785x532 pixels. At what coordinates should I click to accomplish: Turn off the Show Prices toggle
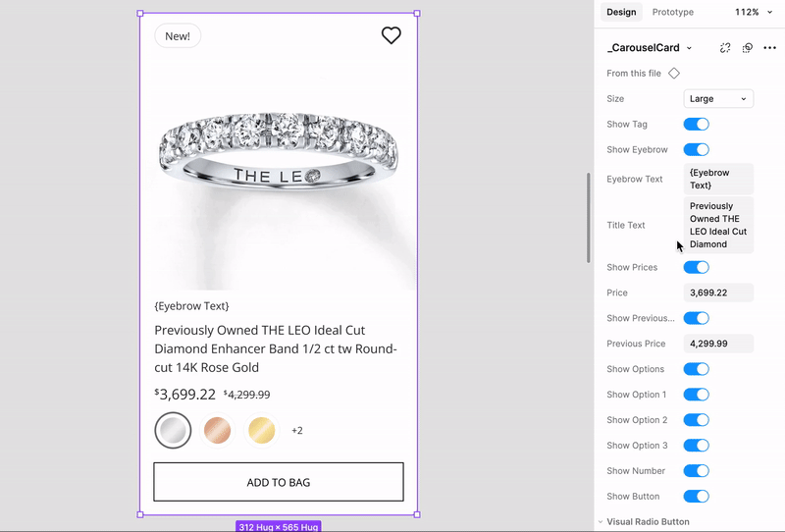(697, 267)
